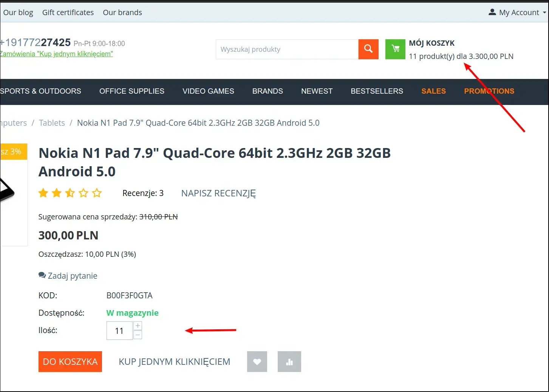Click the Tablets breadcrumb
The height and width of the screenshot is (392, 549).
(52, 123)
